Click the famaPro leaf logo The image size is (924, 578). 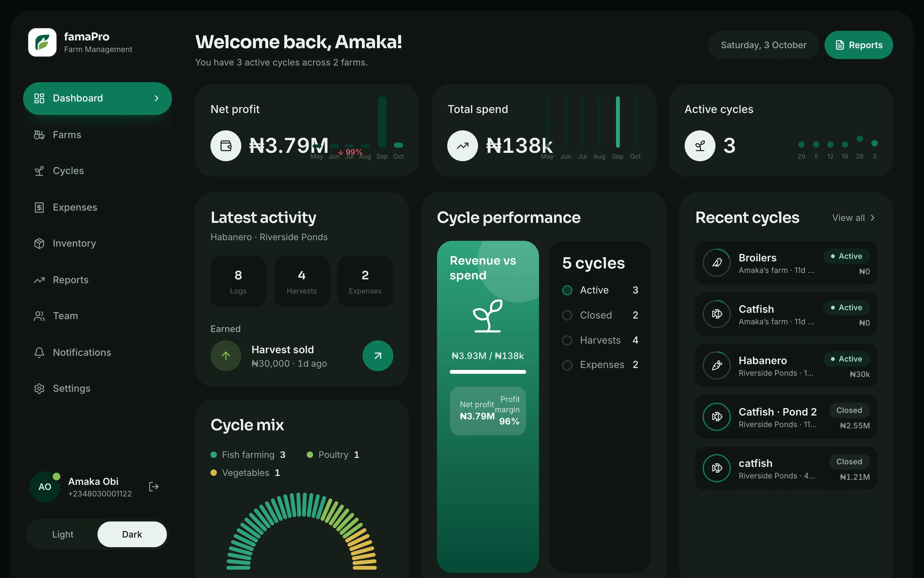coord(42,42)
